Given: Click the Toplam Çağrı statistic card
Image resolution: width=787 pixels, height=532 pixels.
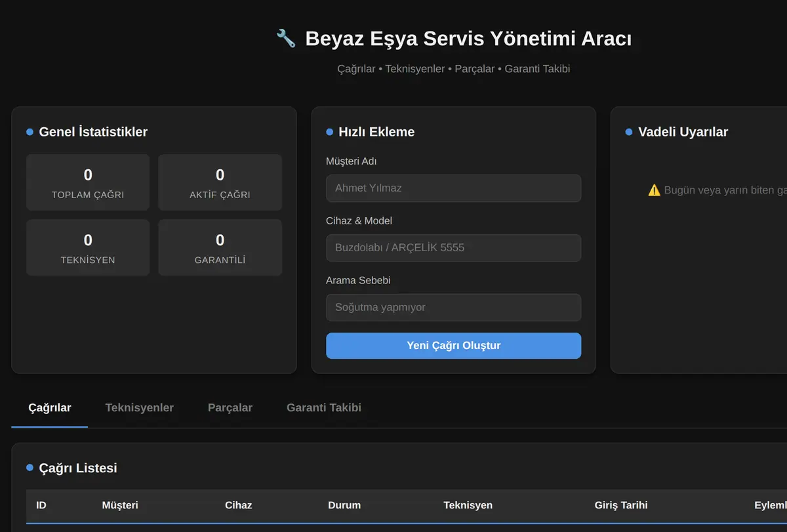Looking at the screenshot, I should (88, 182).
